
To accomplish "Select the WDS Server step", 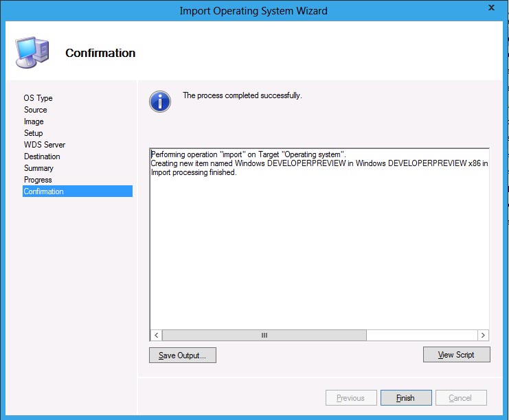I will (45, 145).
